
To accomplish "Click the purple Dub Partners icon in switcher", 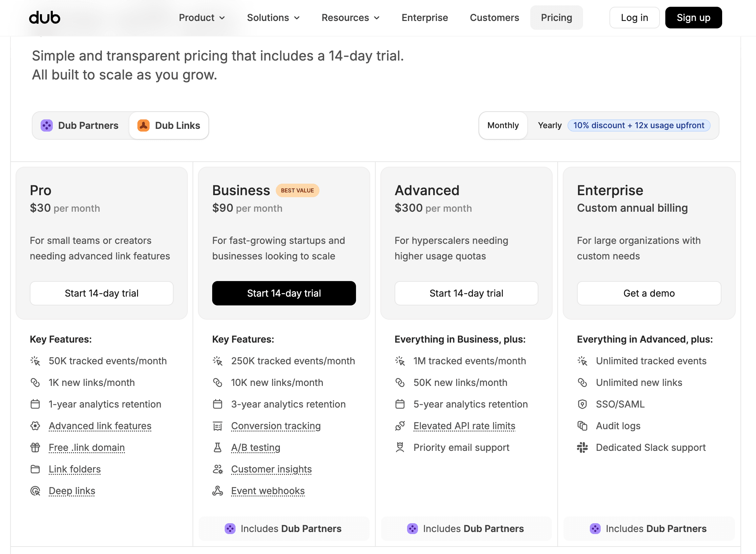I will coord(47,125).
